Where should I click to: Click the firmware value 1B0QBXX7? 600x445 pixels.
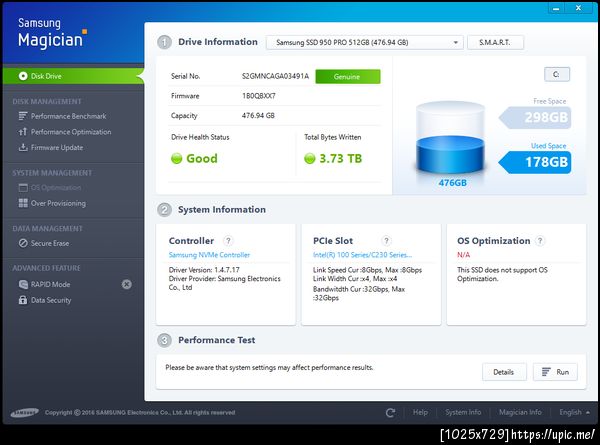(x=258, y=96)
